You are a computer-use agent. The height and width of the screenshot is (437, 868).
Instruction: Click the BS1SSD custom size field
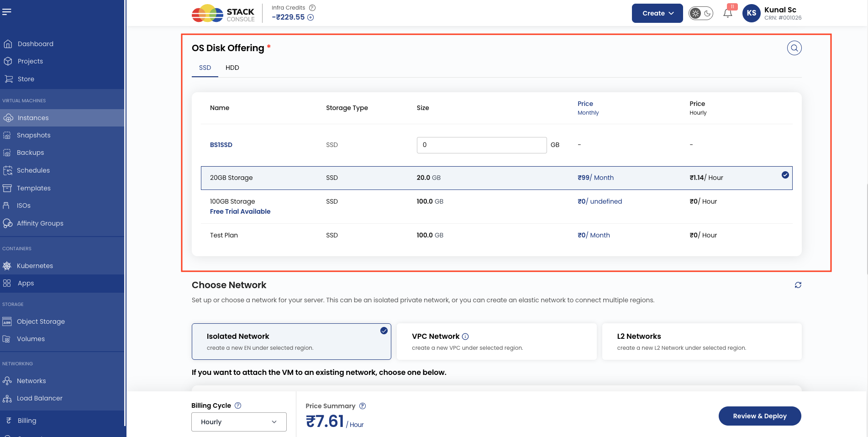click(x=481, y=145)
